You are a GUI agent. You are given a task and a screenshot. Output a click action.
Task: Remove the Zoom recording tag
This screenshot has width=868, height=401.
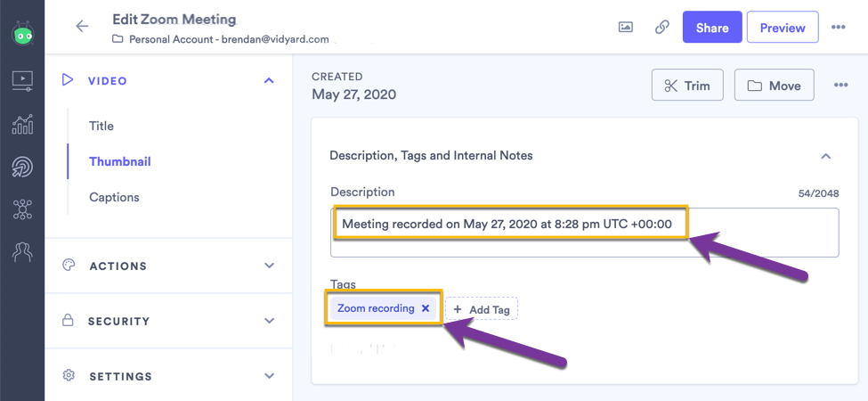pos(426,308)
